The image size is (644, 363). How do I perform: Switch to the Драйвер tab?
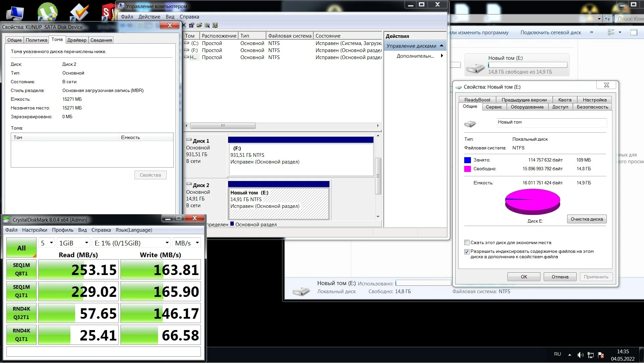tap(77, 40)
